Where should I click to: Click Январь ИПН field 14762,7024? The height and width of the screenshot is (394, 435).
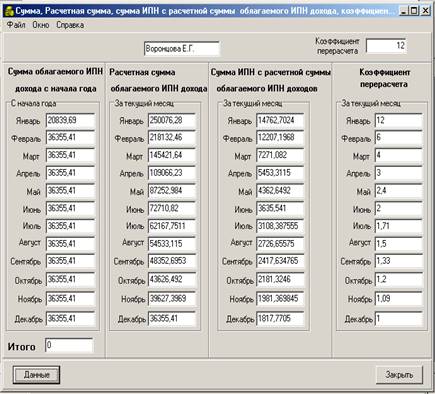pyautogui.click(x=280, y=120)
